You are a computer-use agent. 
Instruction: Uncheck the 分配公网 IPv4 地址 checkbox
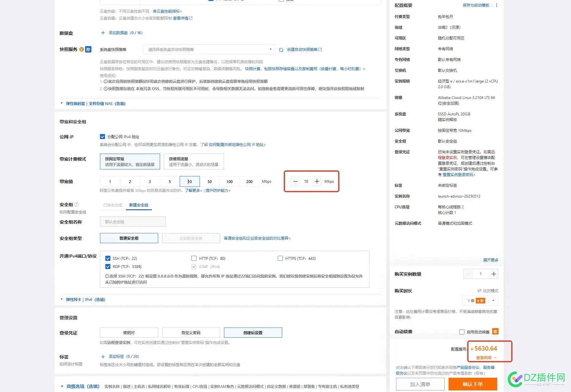point(102,137)
